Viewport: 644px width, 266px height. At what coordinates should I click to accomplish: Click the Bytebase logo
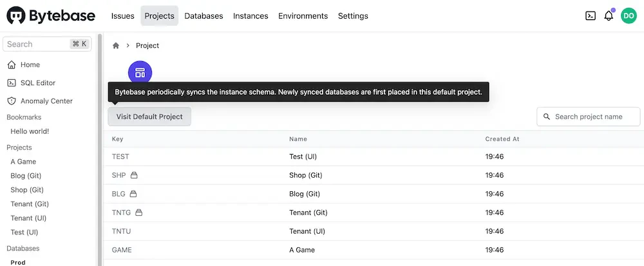click(x=51, y=15)
